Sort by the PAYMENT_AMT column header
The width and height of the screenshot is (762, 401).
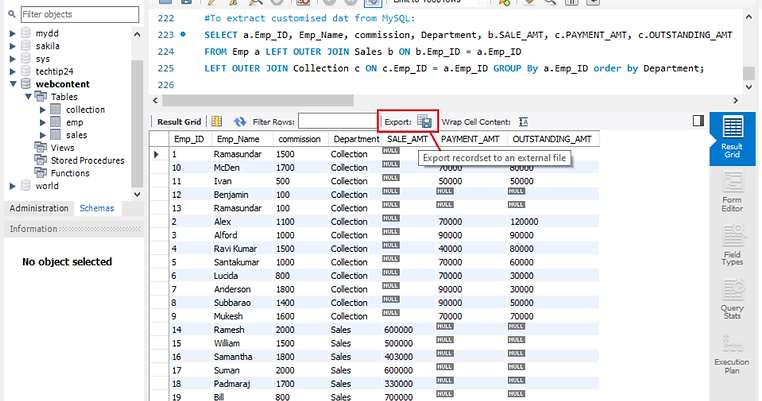click(470, 139)
